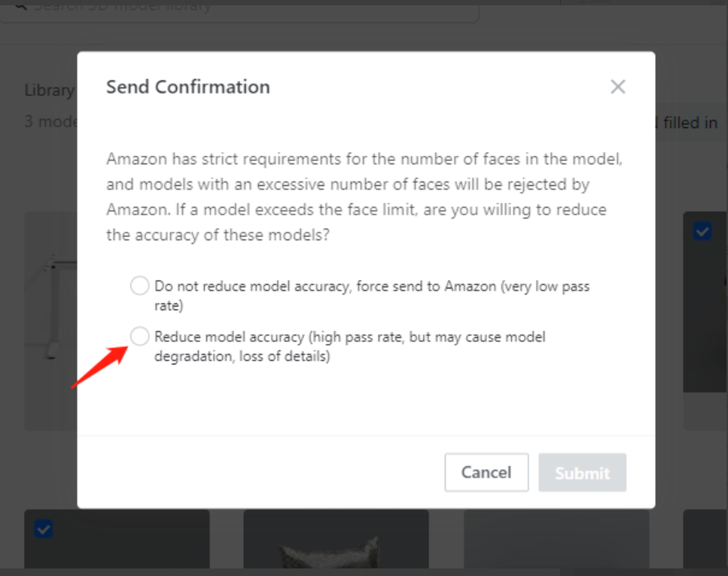Click the empty grey model card beside the pillow

[x=556, y=542]
